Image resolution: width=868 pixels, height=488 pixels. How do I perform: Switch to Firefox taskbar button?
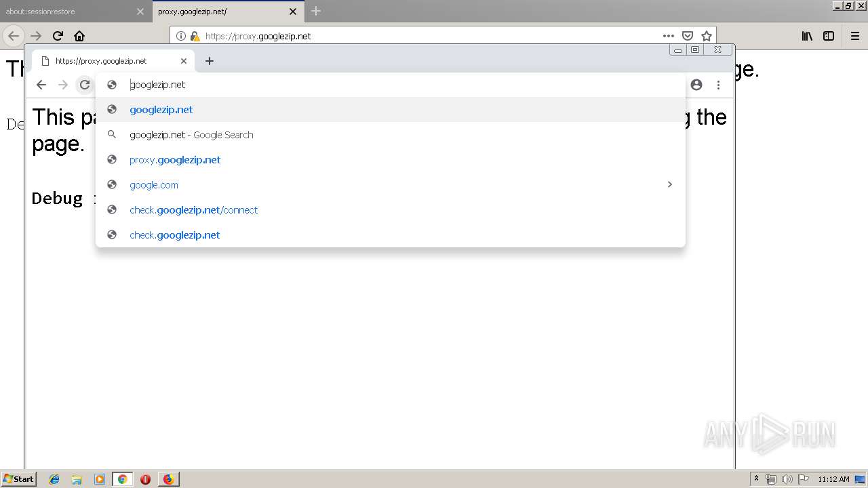tap(168, 479)
